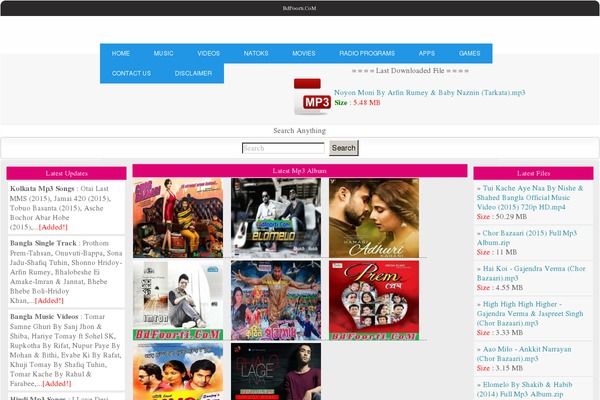Open the Elomelo album cover thumbnail
Image resolution: width=600 pixels, height=400 pixels.
[x=276, y=218]
